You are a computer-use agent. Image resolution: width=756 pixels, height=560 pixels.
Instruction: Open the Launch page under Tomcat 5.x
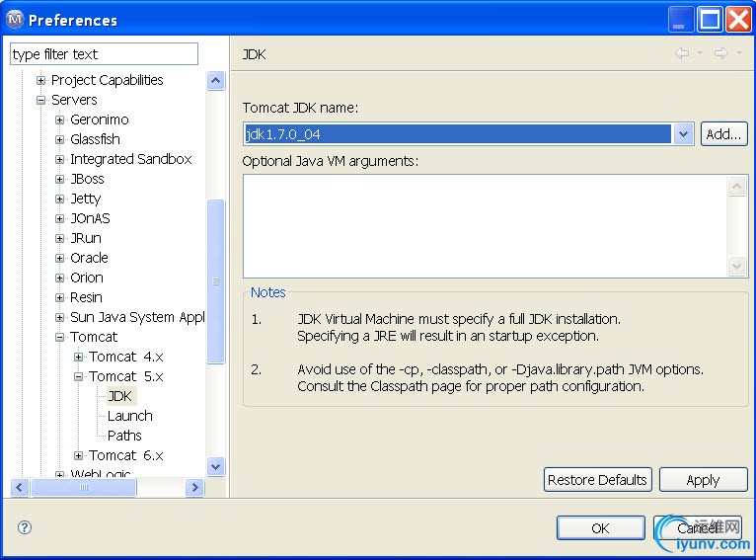tap(129, 416)
